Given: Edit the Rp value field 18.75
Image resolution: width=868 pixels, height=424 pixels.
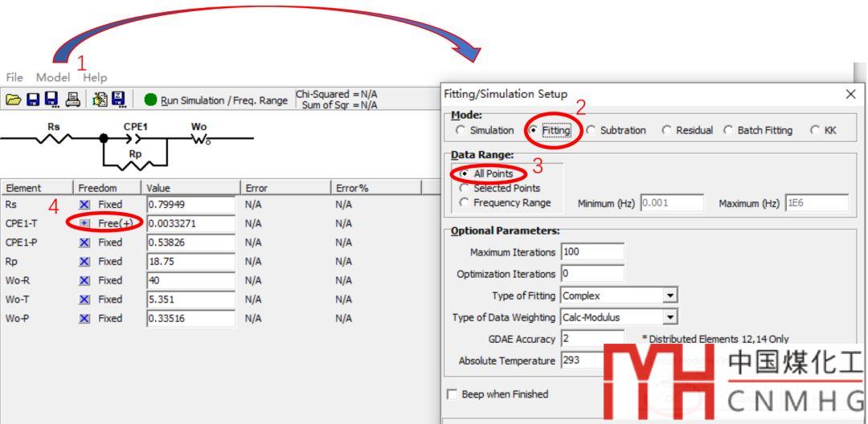Looking at the screenshot, I should click(191, 262).
